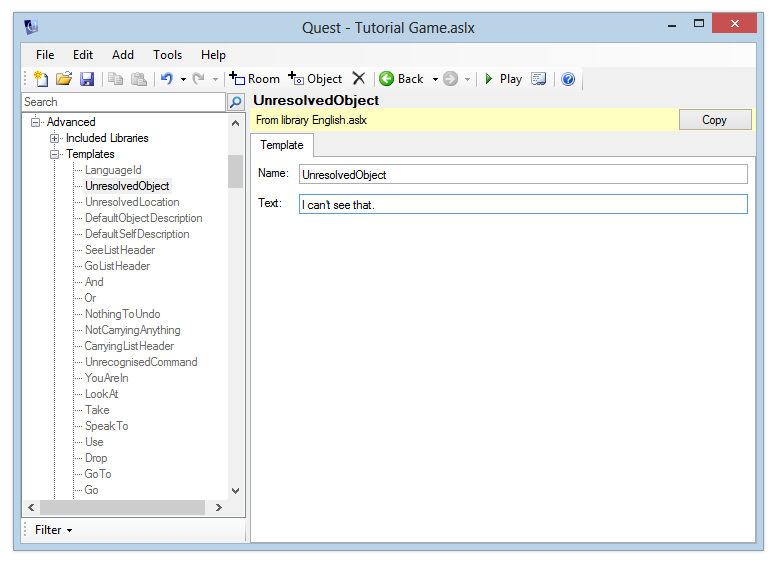Select SeeListHeader template

120,250
